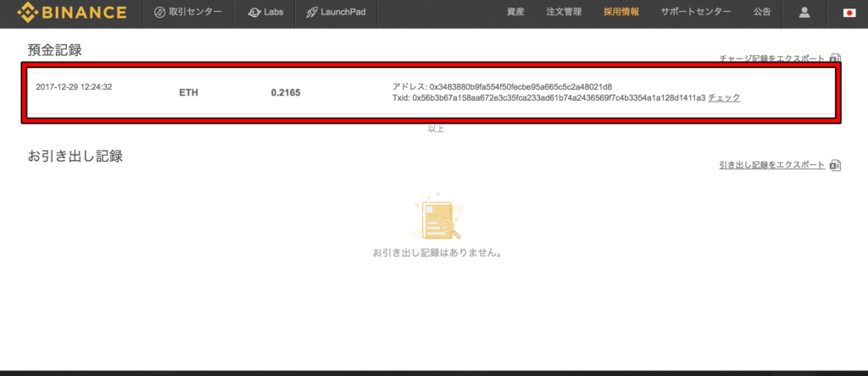Open 注文管理 order management
The height and width of the screenshot is (376, 868).
pos(564,12)
